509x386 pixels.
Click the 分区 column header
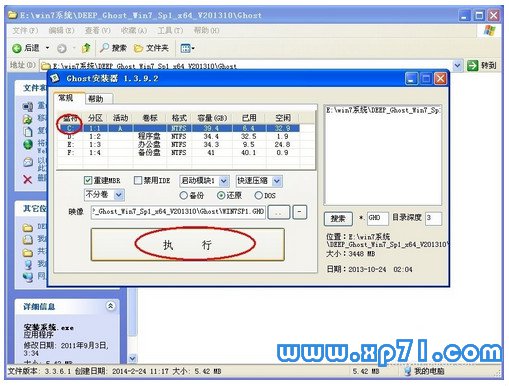95,118
